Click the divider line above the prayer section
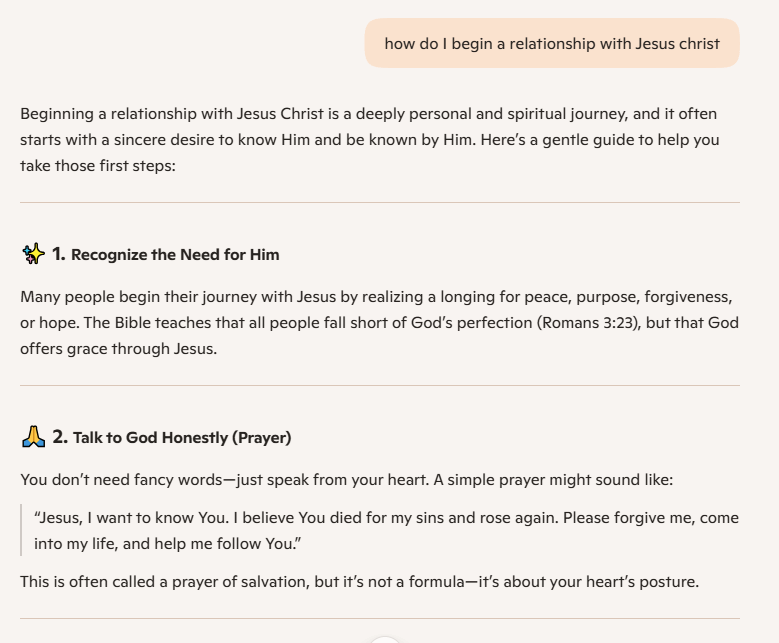 pyautogui.click(x=380, y=385)
